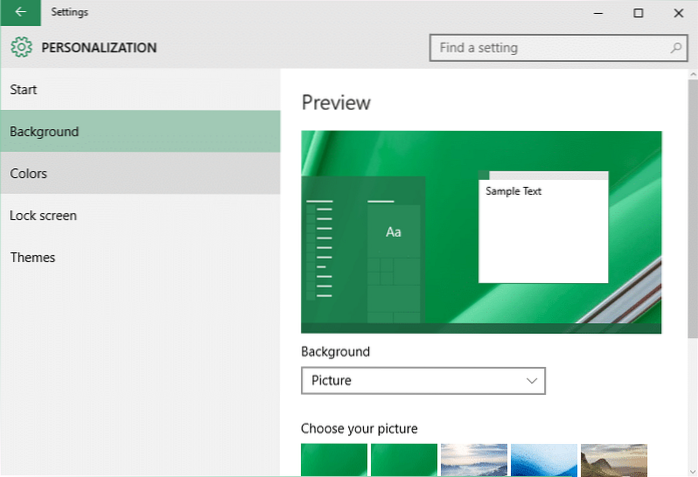Screen dimensions: 698x477
Task: Choose the blue wave wallpaper thumbnail
Action: click(x=544, y=460)
